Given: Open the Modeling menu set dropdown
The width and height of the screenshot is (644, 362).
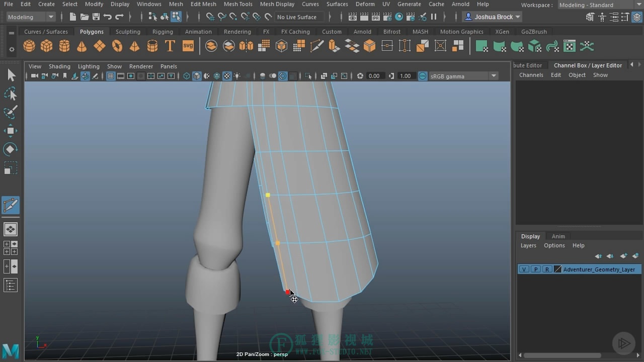Looking at the screenshot, I should (x=31, y=17).
